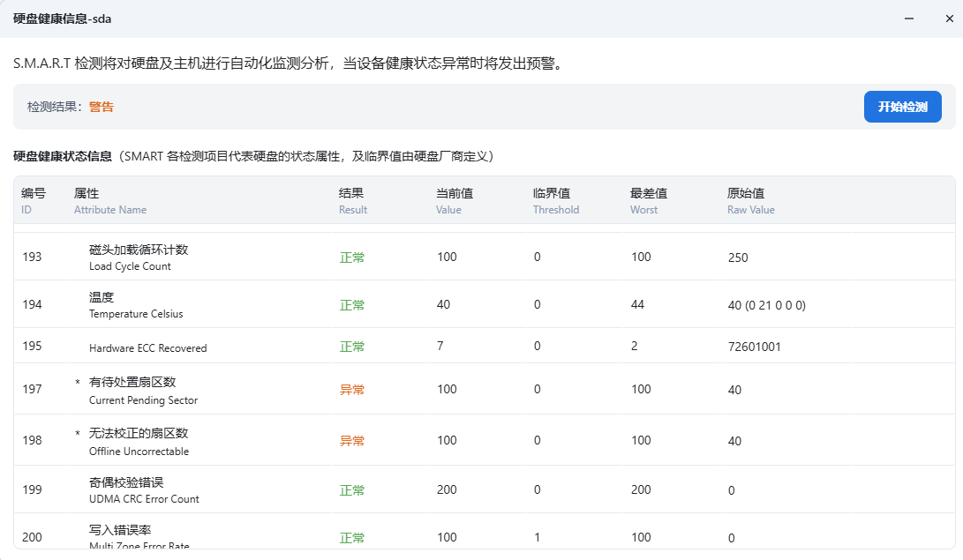Click ID number 199
The width and height of the screenshot is (963, 560).
(32, 490)
